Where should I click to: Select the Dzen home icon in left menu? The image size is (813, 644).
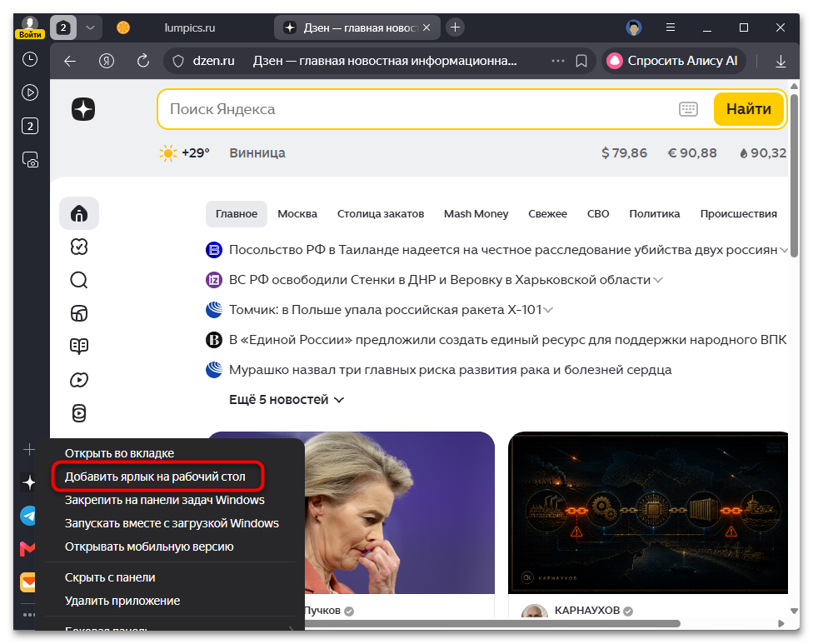click(79, 213)
